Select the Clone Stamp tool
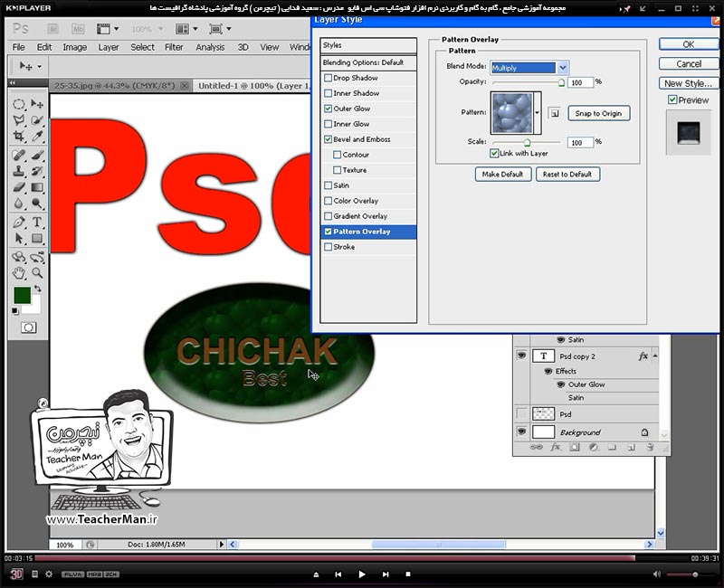724x588 pixels. click(x=19, y=171)
